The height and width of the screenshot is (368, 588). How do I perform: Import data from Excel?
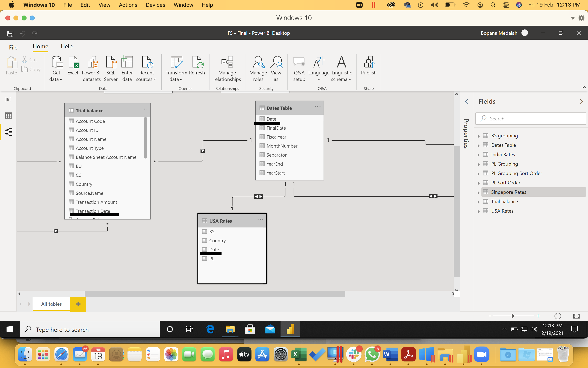pos(73,66)
